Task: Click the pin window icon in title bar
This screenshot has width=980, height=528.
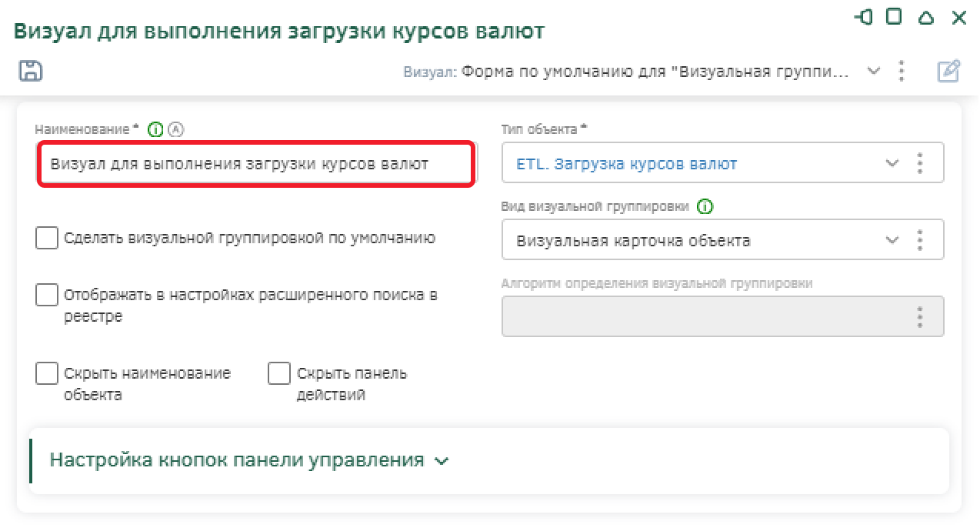Action: pos(864,17)
